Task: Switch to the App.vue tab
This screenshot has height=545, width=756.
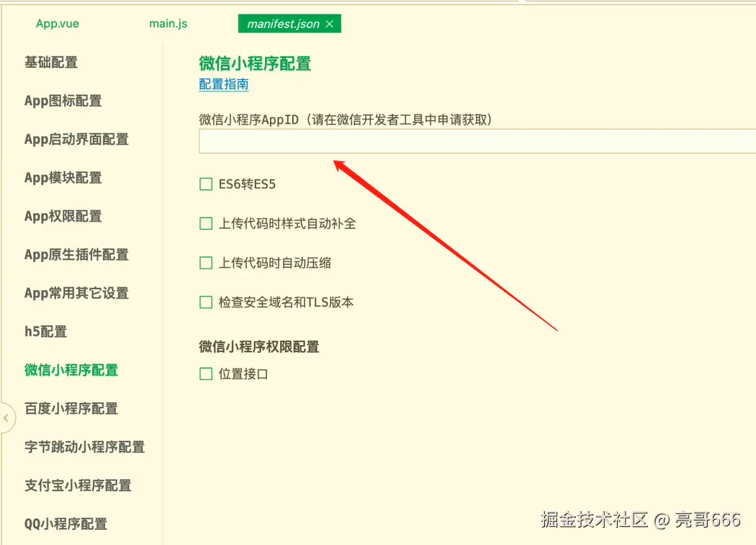Action: (58, 24)
